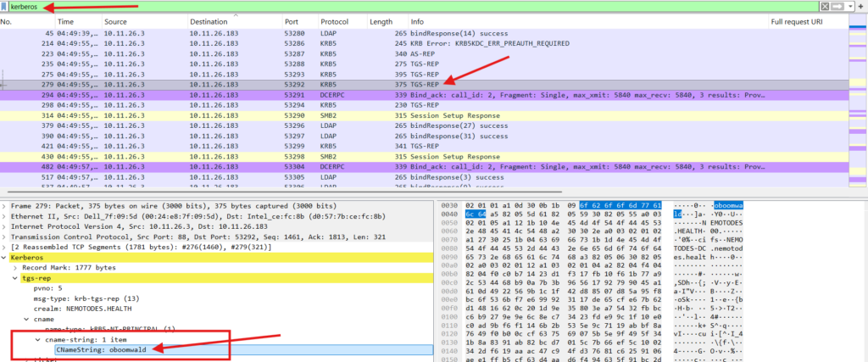
Task: Expand the Ethernet II details
Action: [4, 217]
